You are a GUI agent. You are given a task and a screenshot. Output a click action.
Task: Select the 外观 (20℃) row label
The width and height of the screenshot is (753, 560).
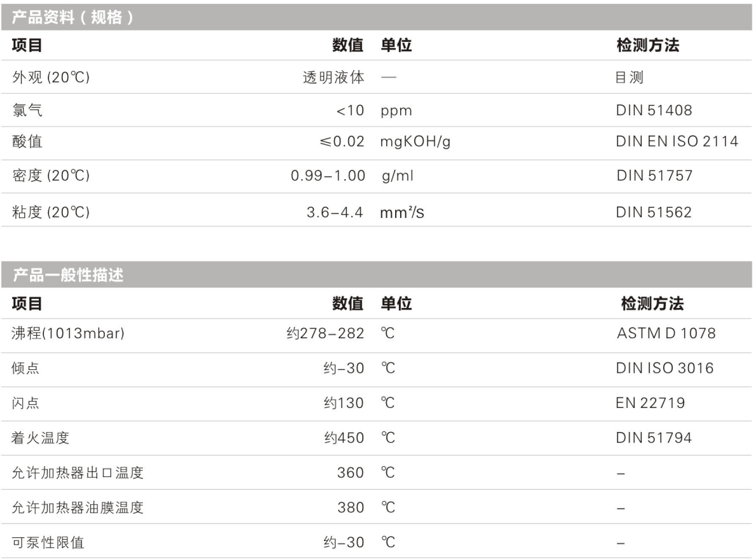[51, 77]
